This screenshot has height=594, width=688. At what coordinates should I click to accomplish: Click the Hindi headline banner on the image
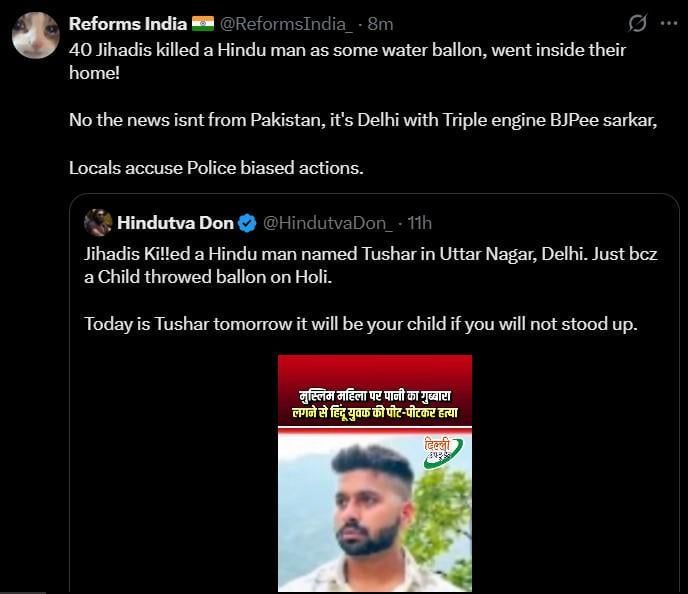point(374,403)
